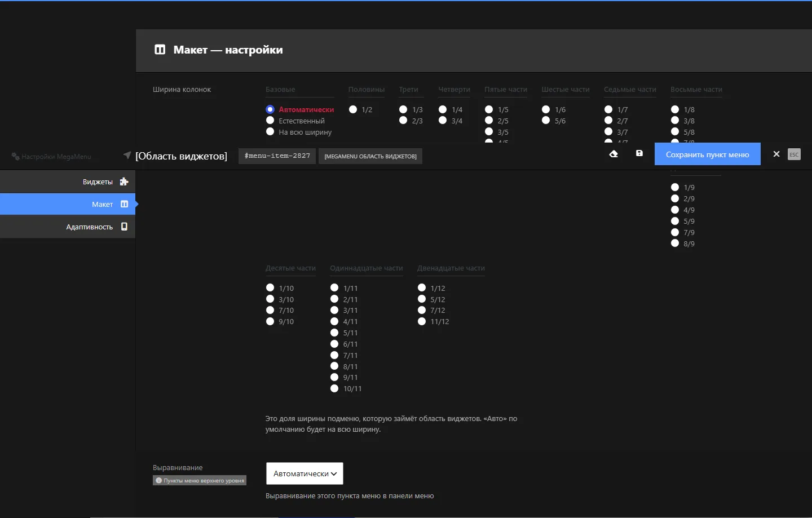This screenshot has height=518, width=812.
Task: Click the MEGAMENU ОБЛАСТЬ ВИДЖЕТОВ badge
Action: (370, 156)
